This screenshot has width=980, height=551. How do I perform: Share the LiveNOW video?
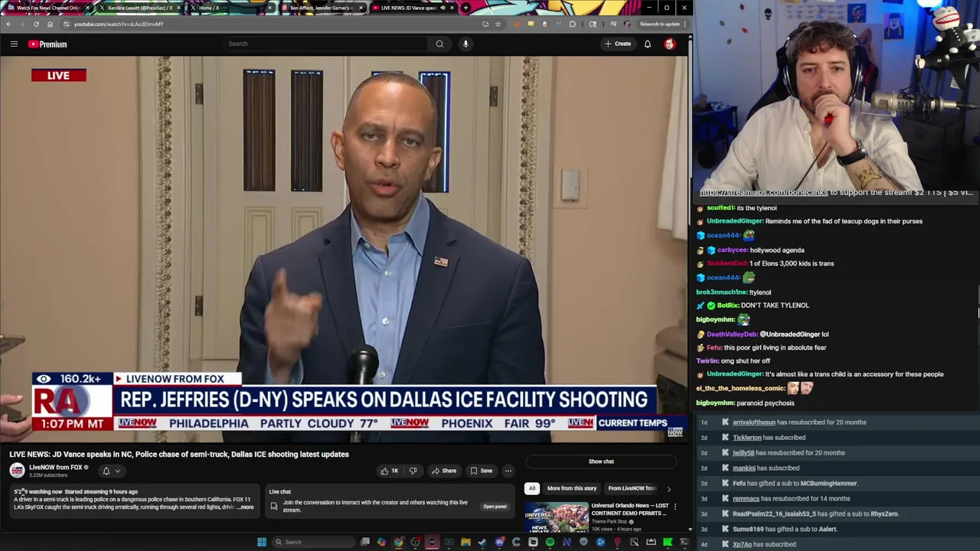(443, 471)
